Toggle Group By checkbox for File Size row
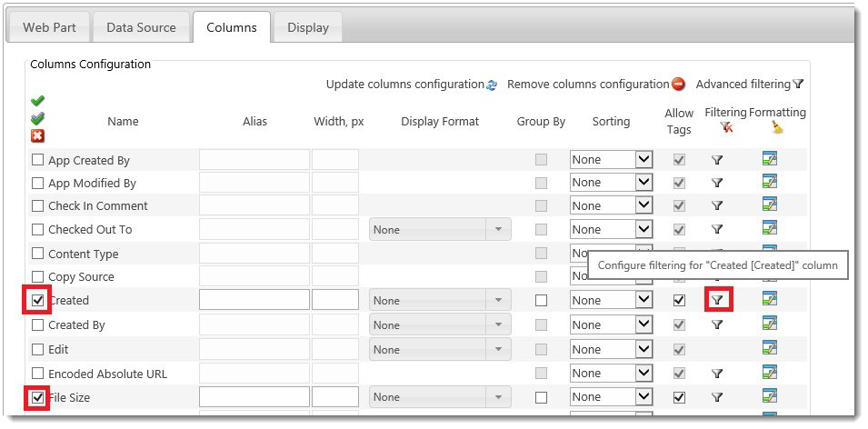The image size is (868, 429). (541, 397)
